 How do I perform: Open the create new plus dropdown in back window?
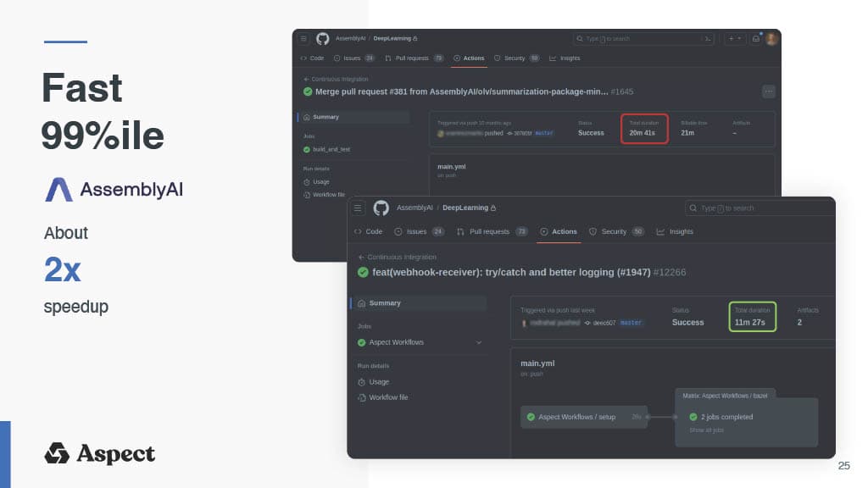pyautogui.click(x=735, y=39)
